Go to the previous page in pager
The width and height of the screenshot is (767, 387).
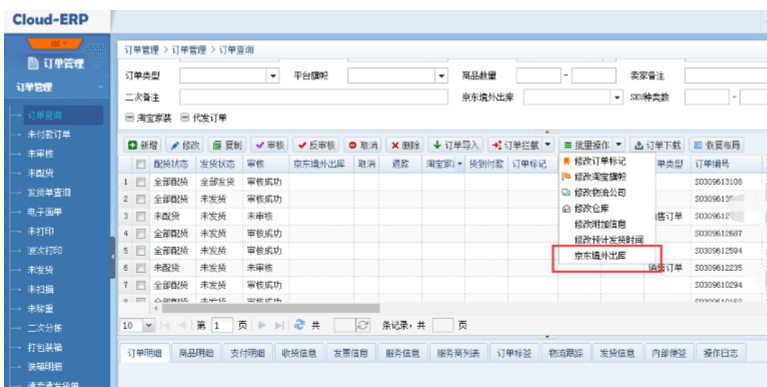click(182, 325)
